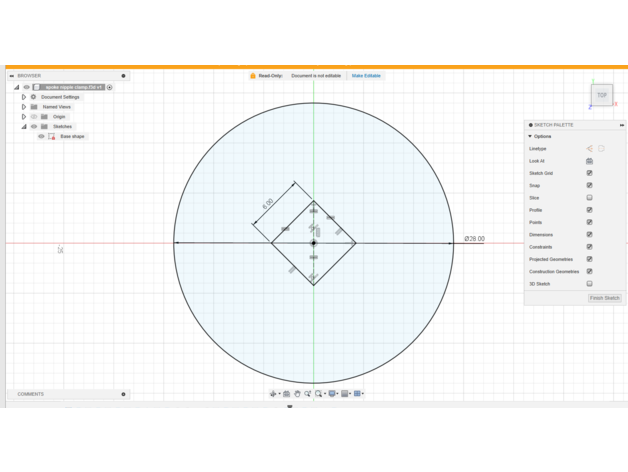Collapse the Options section in Sketch Palette

531,136
